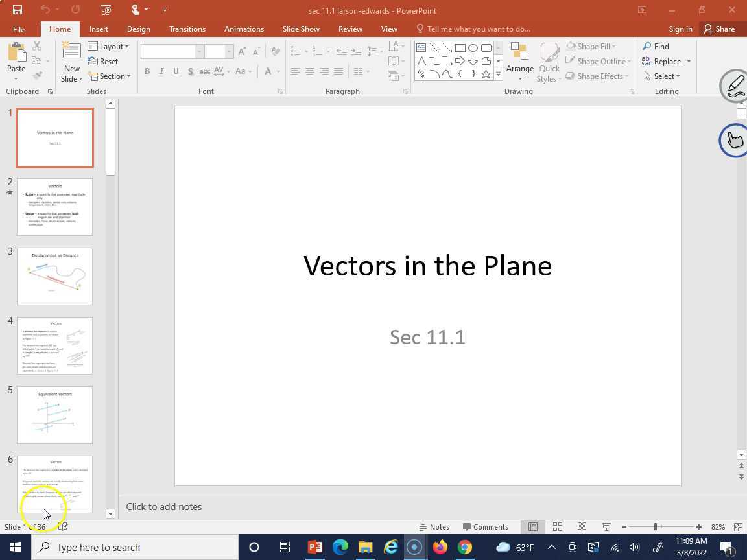Fit slide to current window icon

738,527
